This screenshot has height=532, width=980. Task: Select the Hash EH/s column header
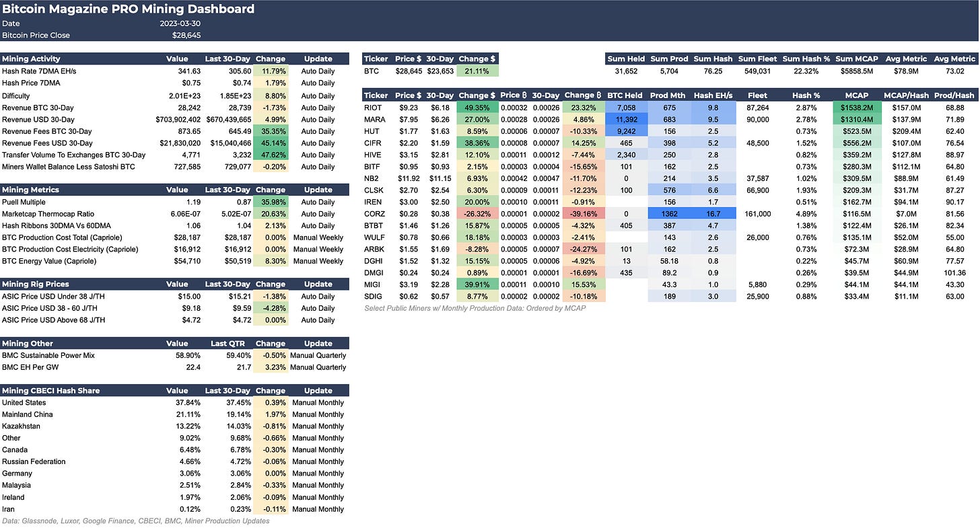[713, 96]
